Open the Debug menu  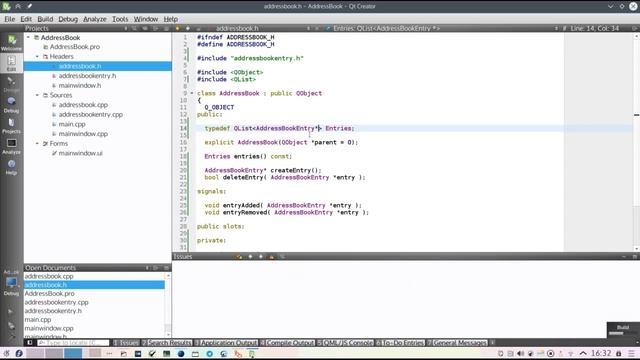tap(68, 19)
